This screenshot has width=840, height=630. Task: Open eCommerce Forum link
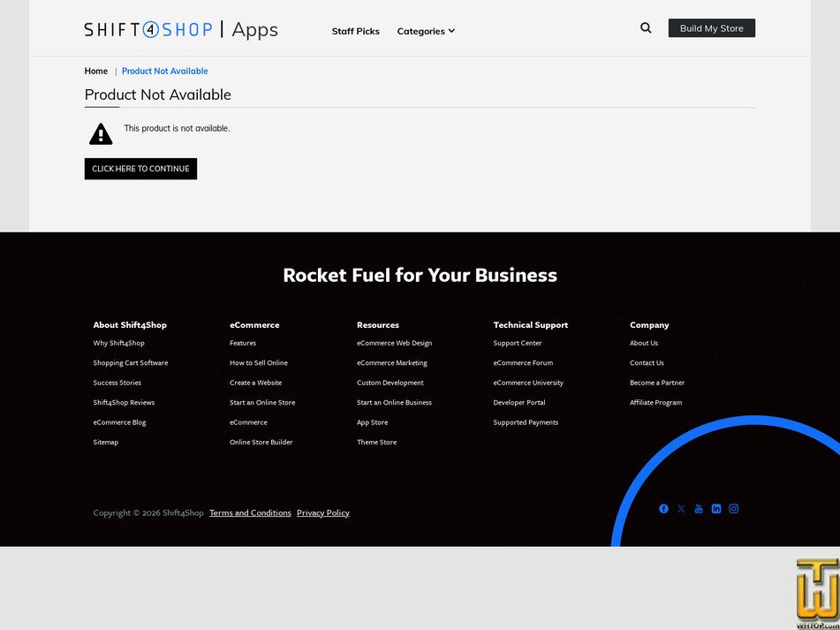[524, 362]
